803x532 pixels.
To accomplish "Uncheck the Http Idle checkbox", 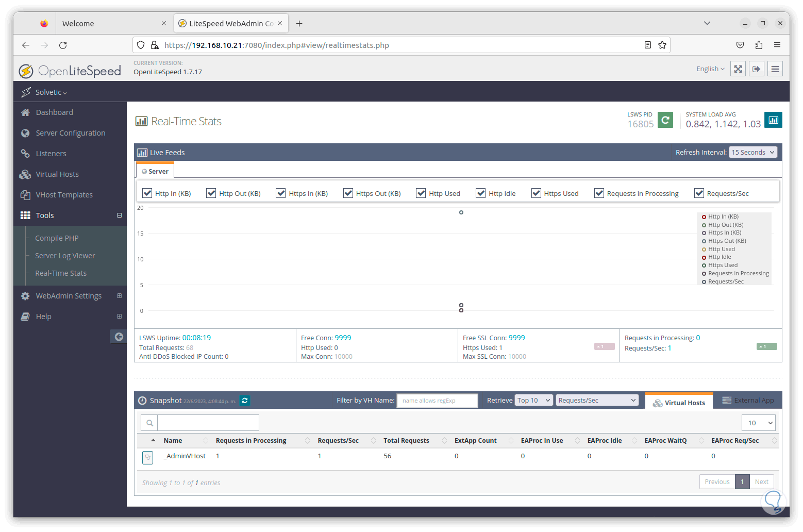I will 481,193.
